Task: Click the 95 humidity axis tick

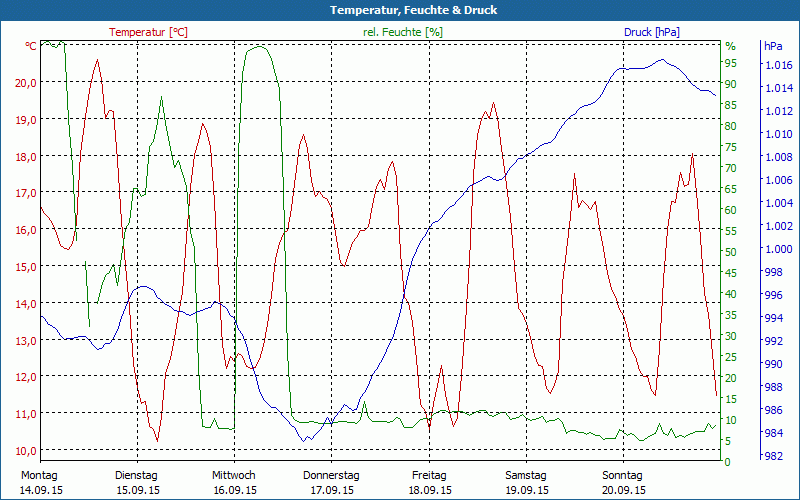Action: (730, 63)
